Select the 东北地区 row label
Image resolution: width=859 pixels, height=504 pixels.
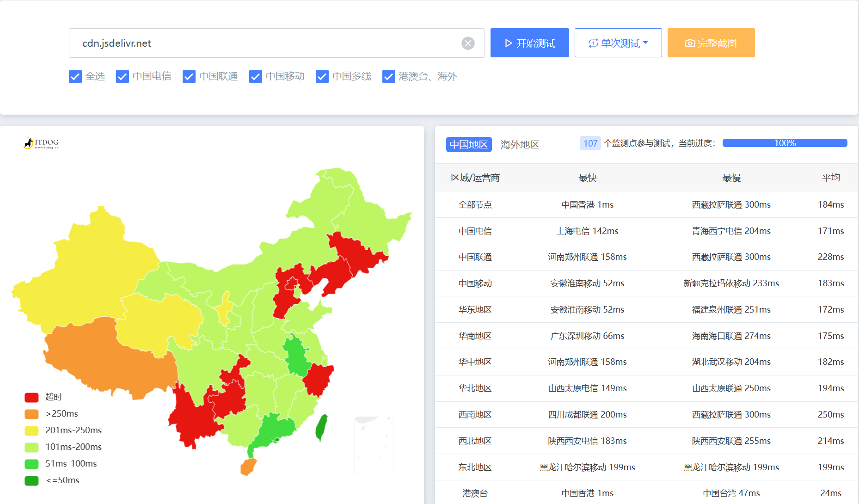point(475,467)
